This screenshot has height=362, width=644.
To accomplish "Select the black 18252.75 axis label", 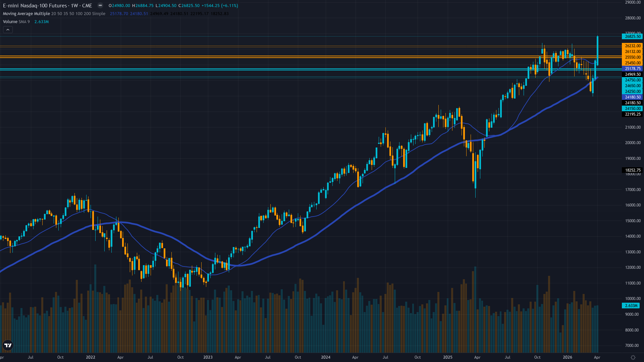I will point(633,170).
